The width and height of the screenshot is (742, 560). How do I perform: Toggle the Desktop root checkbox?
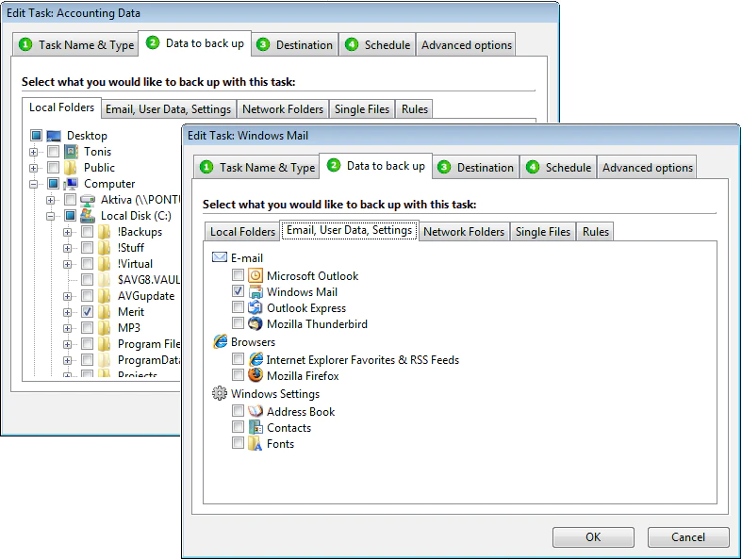click(37, 136)
